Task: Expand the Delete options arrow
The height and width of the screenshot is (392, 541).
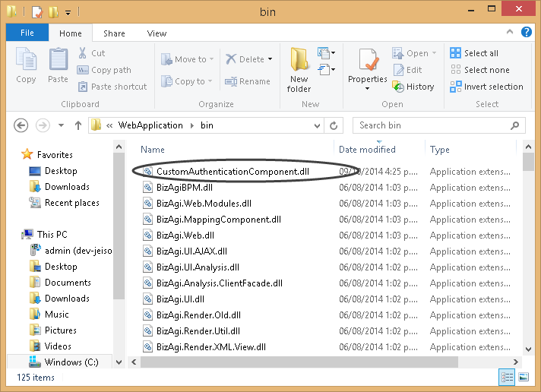Action: pyautogui.click(x=270, y=59)
